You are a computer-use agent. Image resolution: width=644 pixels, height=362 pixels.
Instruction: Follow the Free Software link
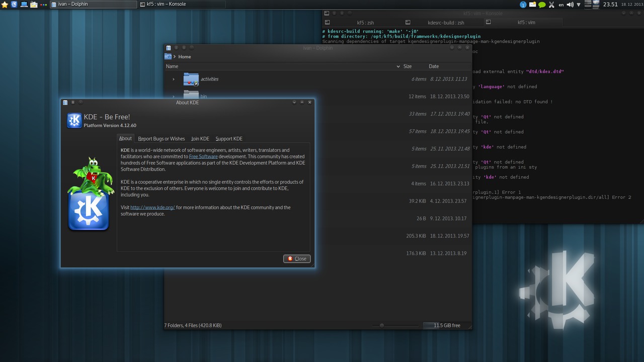203,156
